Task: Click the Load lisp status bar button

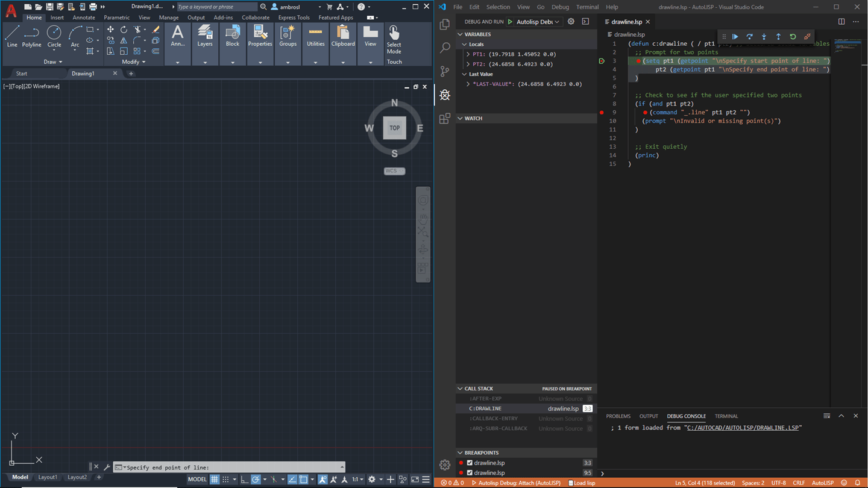Action: 582,483
